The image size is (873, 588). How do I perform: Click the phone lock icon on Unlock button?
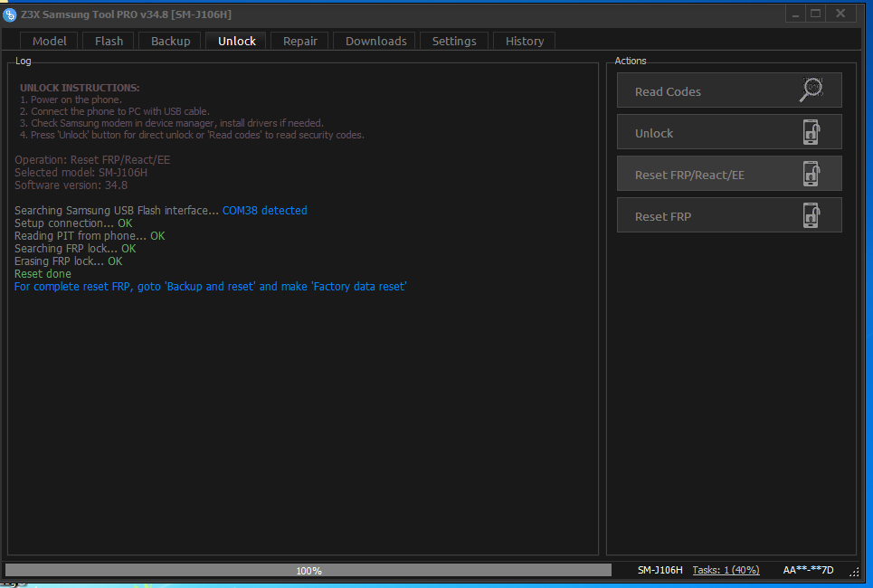(811, 132)
